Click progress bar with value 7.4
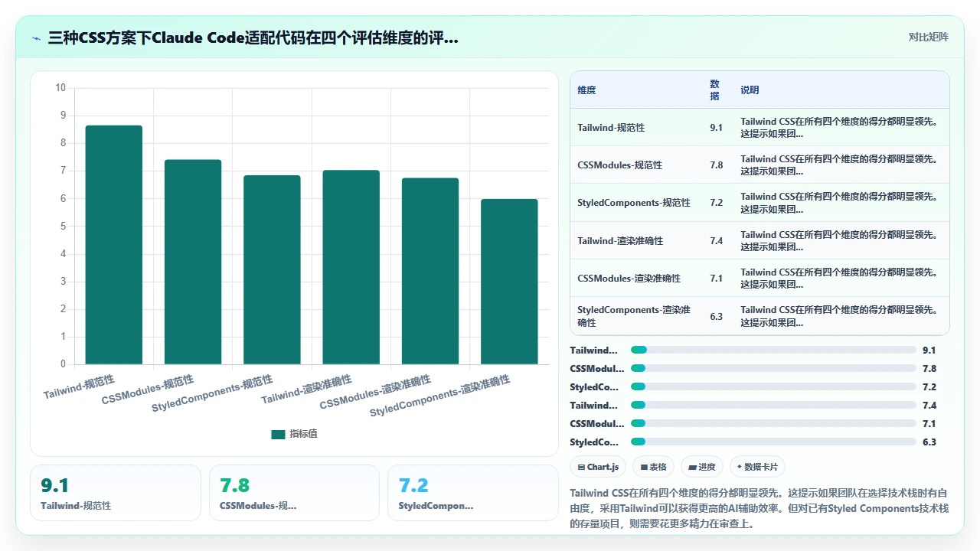Screen dimensions: 980x551 (773, 405)
